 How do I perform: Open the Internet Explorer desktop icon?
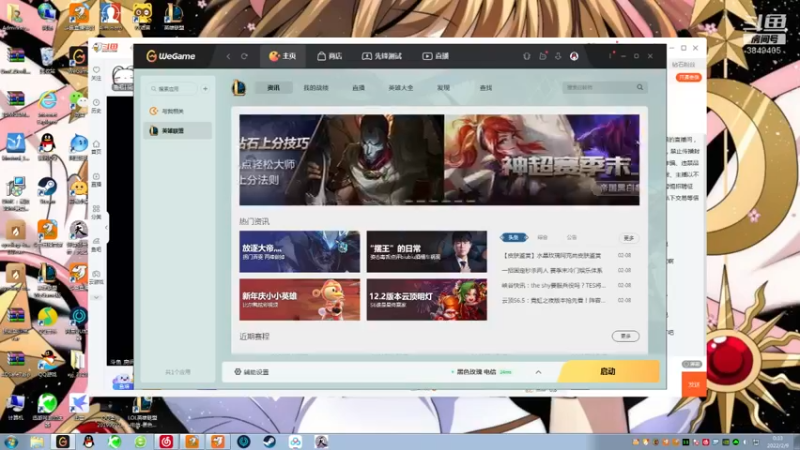[x=47, y=106]
